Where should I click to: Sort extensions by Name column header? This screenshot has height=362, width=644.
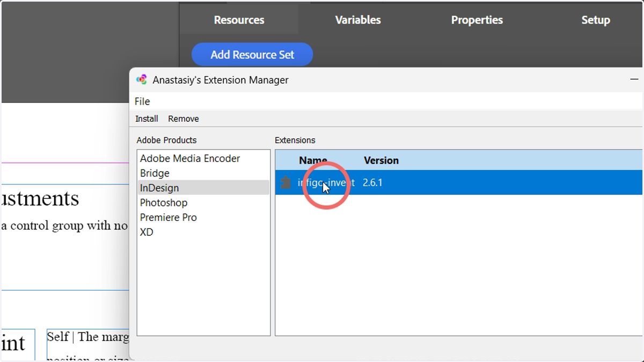[313, 160]
